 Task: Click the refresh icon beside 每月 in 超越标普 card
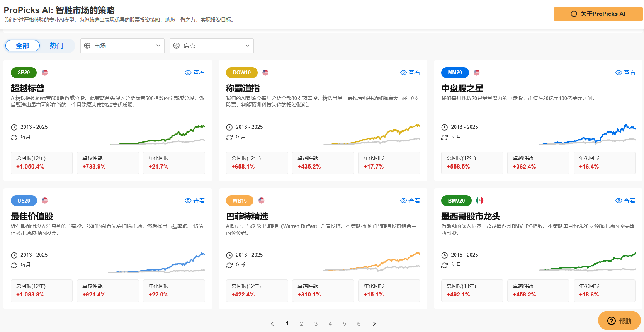(x=14, y=137)
